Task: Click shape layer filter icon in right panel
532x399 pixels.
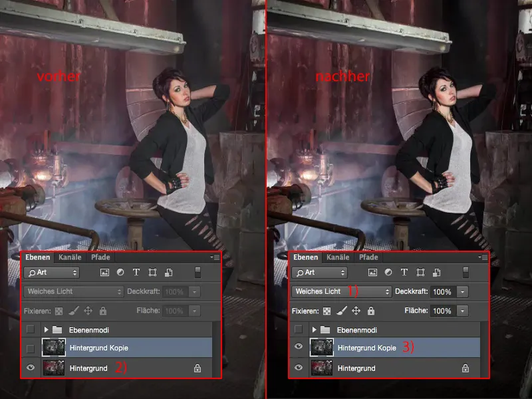Action: click(x=420, y=273)
